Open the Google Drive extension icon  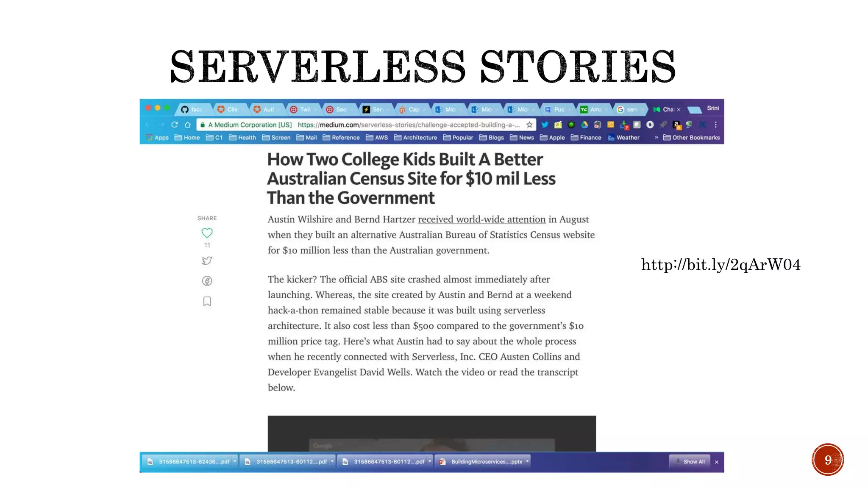[584, 125]
